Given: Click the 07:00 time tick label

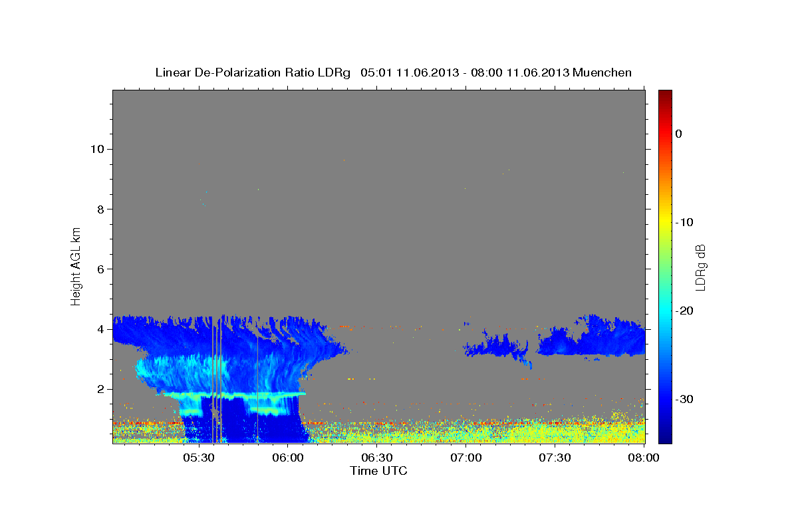Looking at the screenshot, I should coord(466,458).
